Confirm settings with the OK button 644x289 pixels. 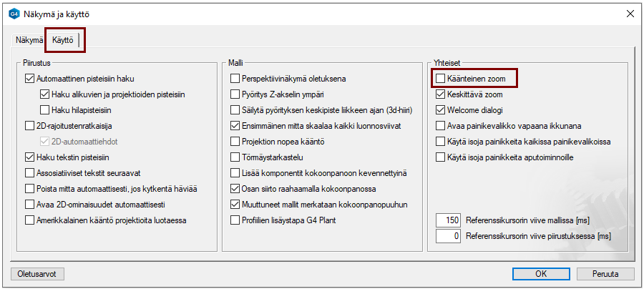coord(541,273)
